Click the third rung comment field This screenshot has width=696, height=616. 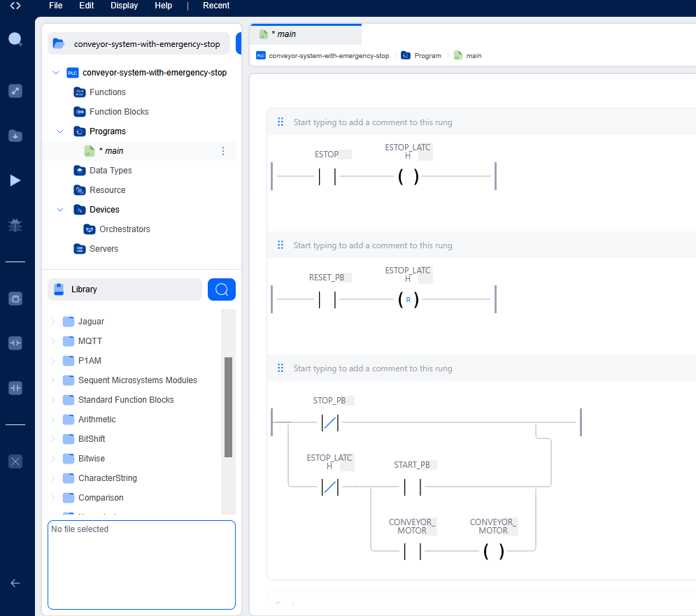click(x=373, y=368)
